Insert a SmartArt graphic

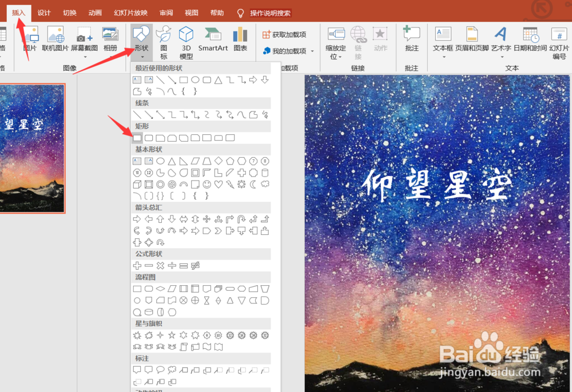213,39
